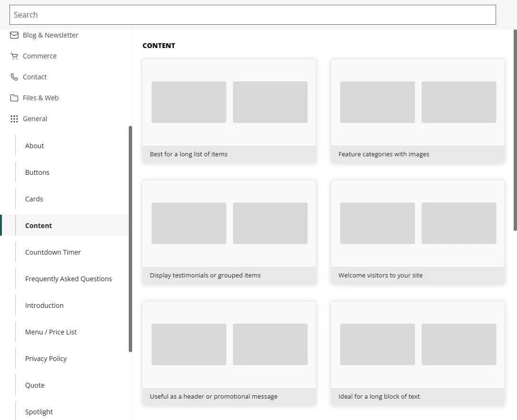Open the Blog & Newsletter category
The image size is (517, 420).
click(x=50, y=35)
